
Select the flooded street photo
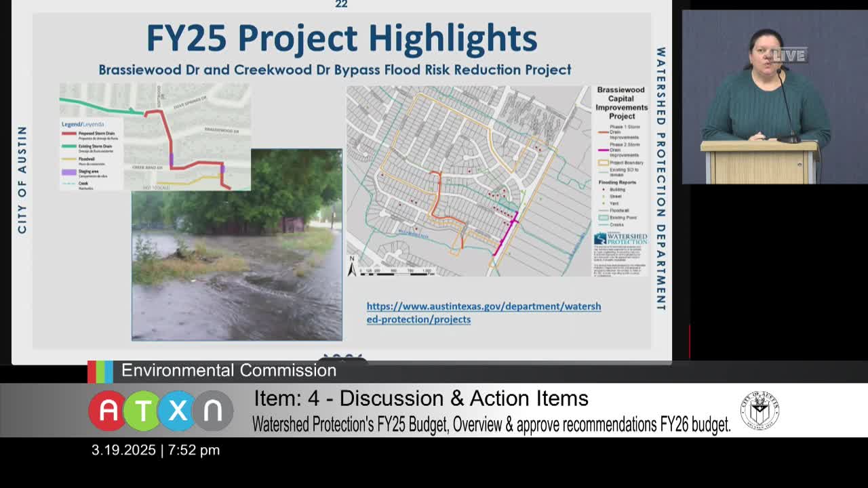tap(237, 245)
